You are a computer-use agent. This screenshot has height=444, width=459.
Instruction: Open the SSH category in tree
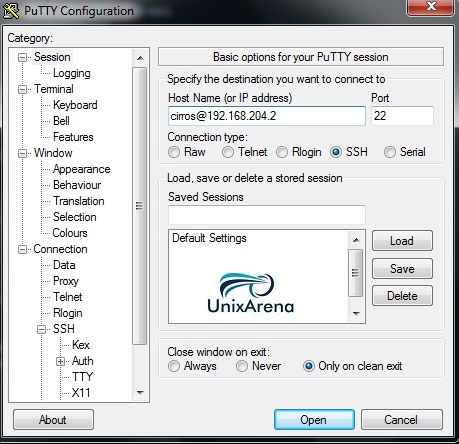tap(64, 329)
